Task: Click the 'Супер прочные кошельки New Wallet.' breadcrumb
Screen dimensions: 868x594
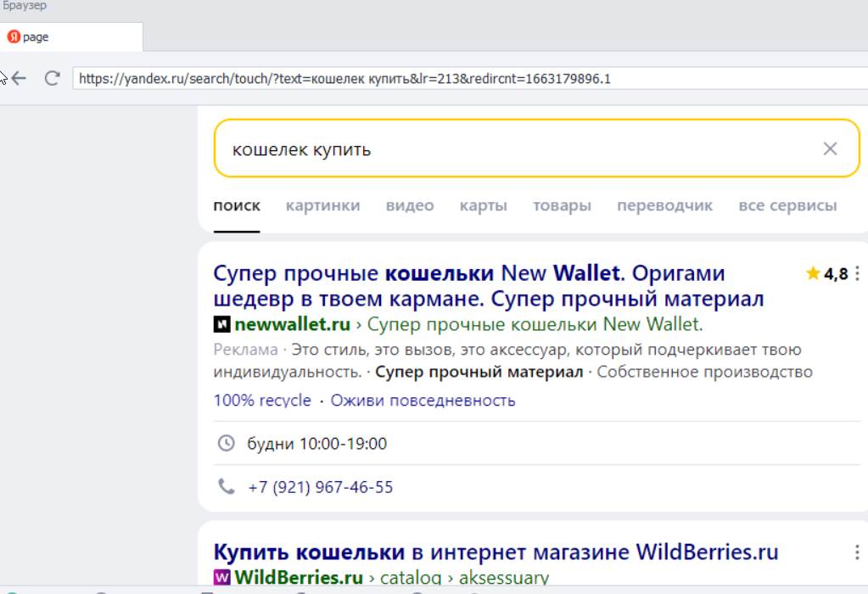Action: tap(535, 324)
